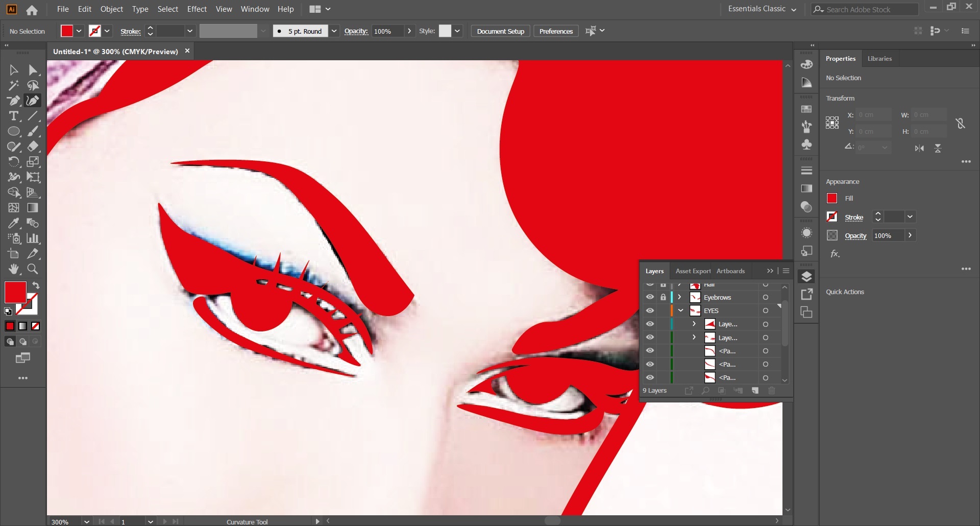Open the Essentials Classic workspace dropdown
This screenshot has width=980, height=526.
762,9
